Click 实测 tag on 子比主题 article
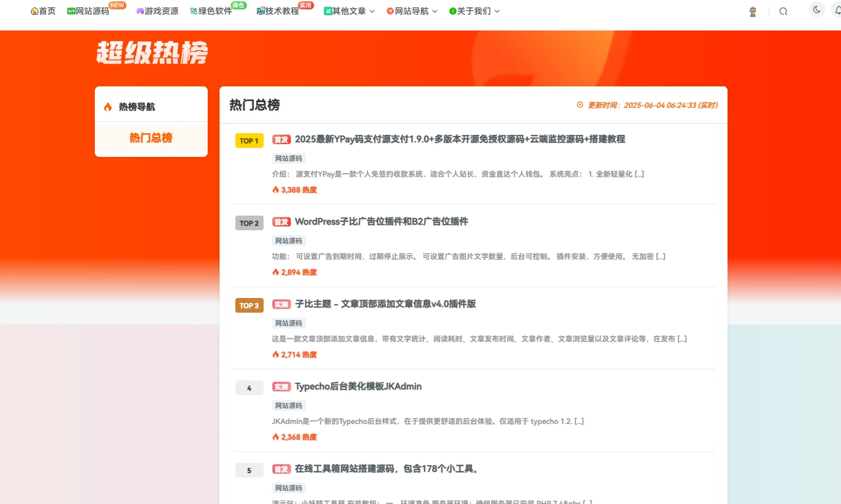 coord(281,304)
